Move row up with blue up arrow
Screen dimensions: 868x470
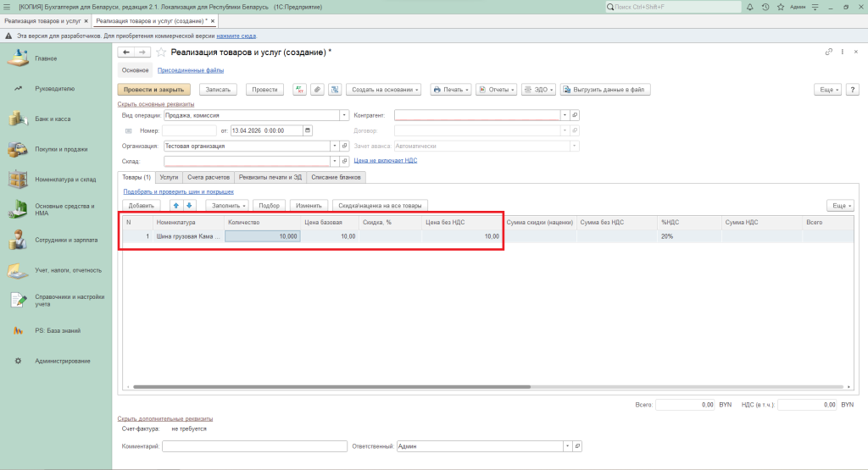pyautogui.click(x=176, y=205)
